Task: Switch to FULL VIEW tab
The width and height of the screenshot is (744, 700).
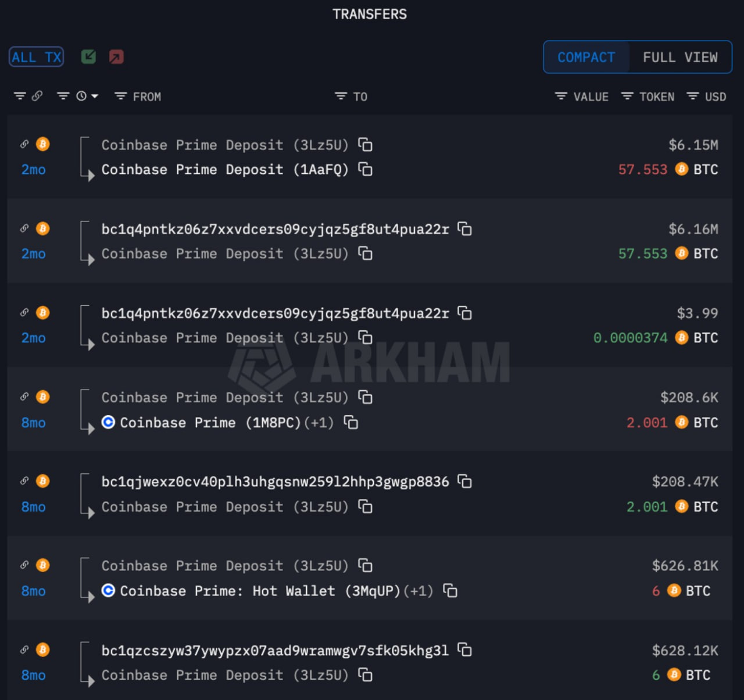Action: 679,57
